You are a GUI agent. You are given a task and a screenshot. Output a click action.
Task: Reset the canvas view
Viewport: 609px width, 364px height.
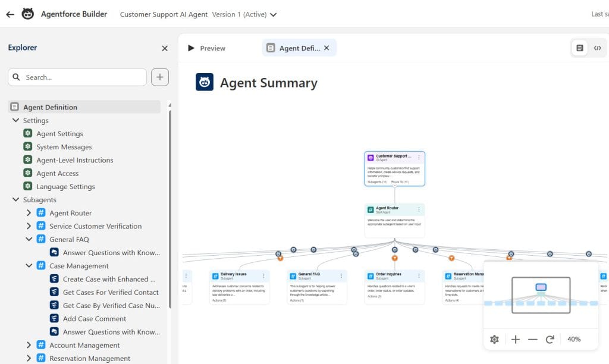[x=550, y=339]
